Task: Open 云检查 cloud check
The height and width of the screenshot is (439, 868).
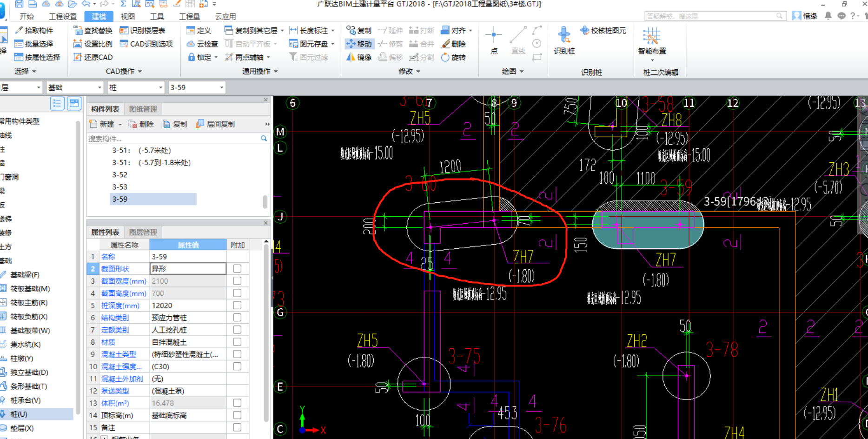Action: [202, 44]
